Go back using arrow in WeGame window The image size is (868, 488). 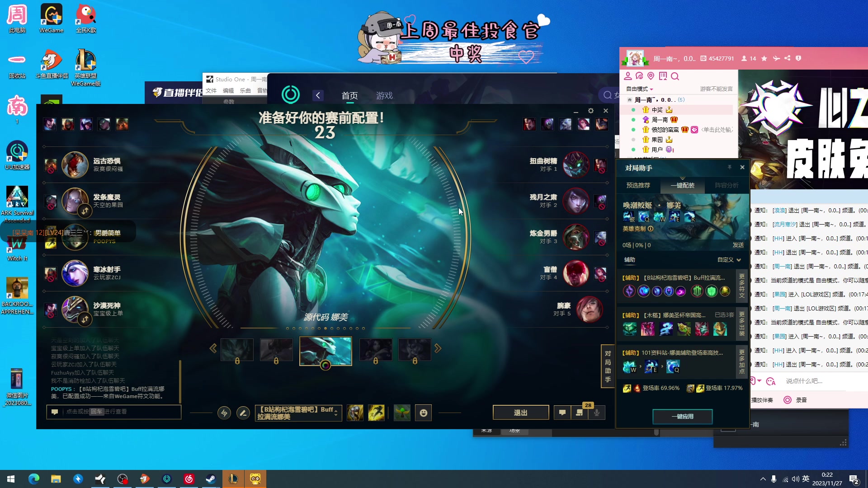coord(318,95)
